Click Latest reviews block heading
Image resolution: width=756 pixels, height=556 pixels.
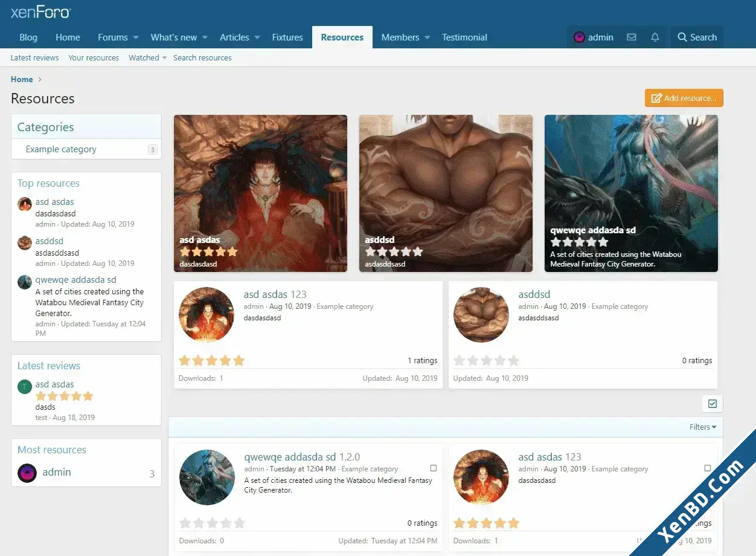coord(49,366)
